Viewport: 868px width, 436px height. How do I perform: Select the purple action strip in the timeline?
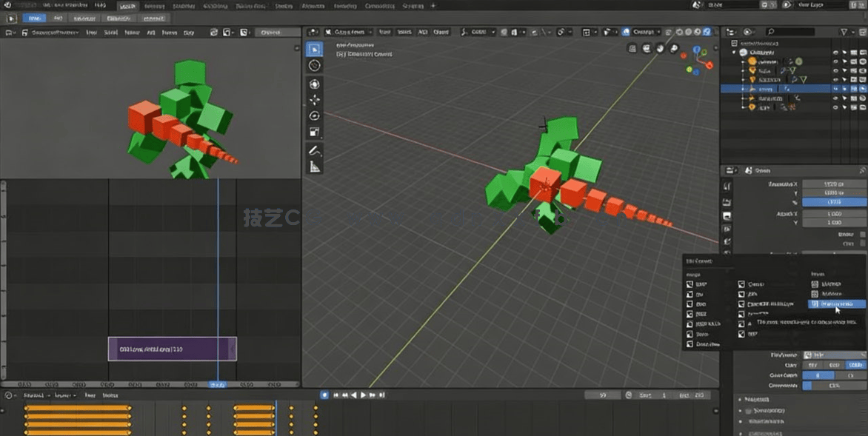(x=174, y=348)
